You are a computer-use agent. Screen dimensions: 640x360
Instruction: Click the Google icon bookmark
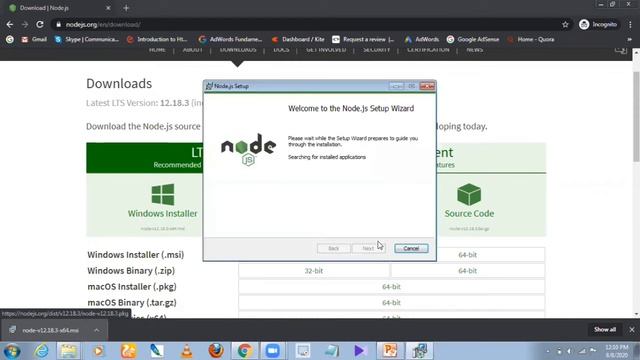(x=10, y=40)
